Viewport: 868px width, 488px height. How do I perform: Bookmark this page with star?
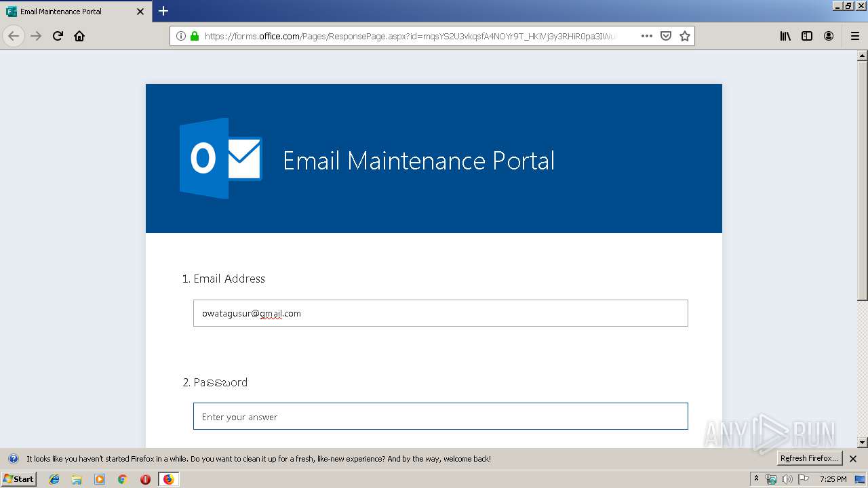[x=685, y=36]
